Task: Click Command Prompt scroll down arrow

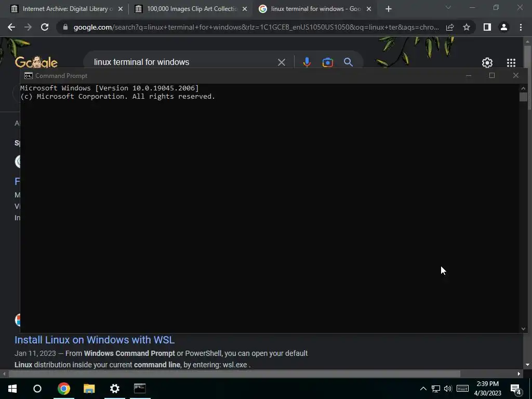Action: pyautogui.click(x=523, y=328)
